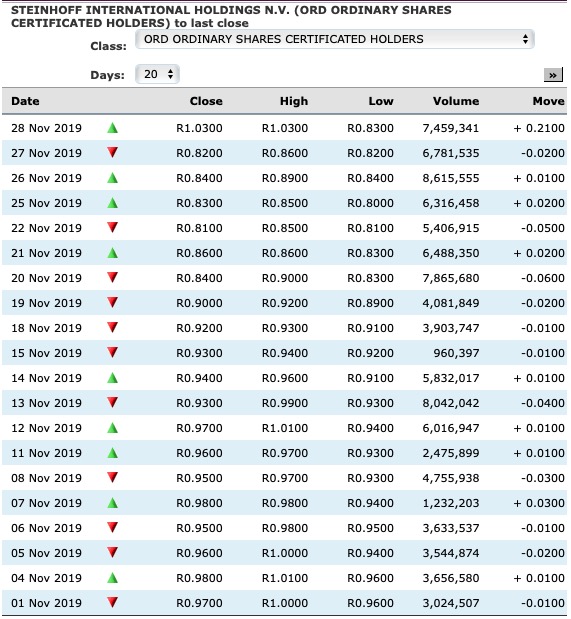Select volume 7,459,341
571x619 pixels.
point(451,128)
